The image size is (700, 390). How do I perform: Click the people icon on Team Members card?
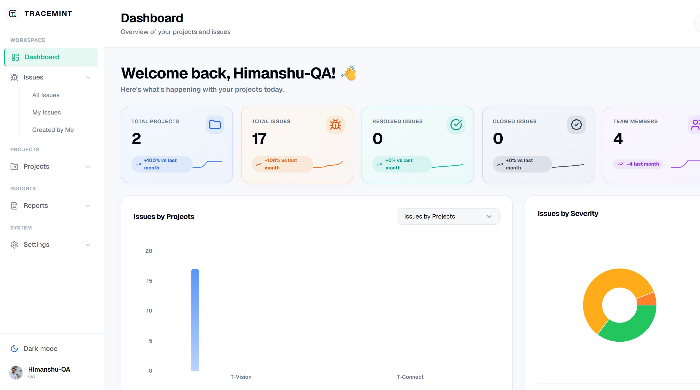694,124
